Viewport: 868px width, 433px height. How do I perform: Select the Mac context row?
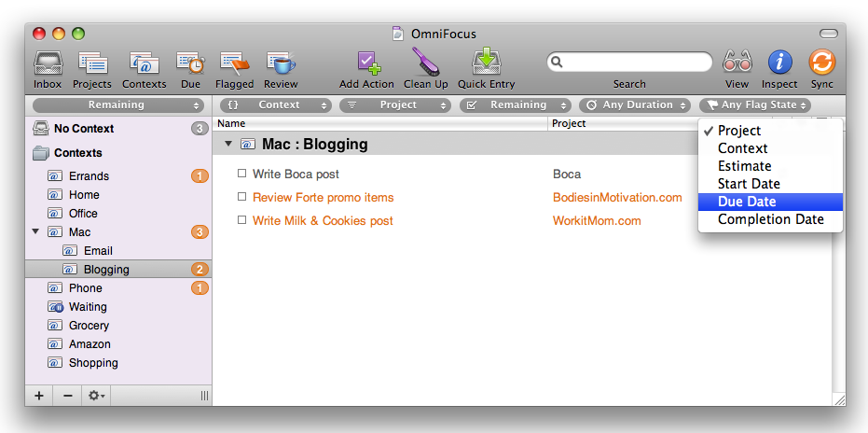click(118, 232)
